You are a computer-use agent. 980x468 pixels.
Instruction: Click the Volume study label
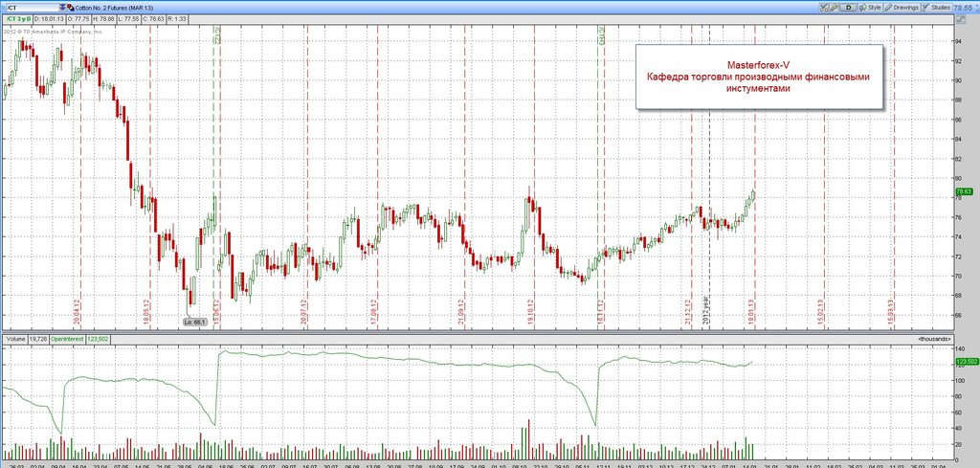15,338
